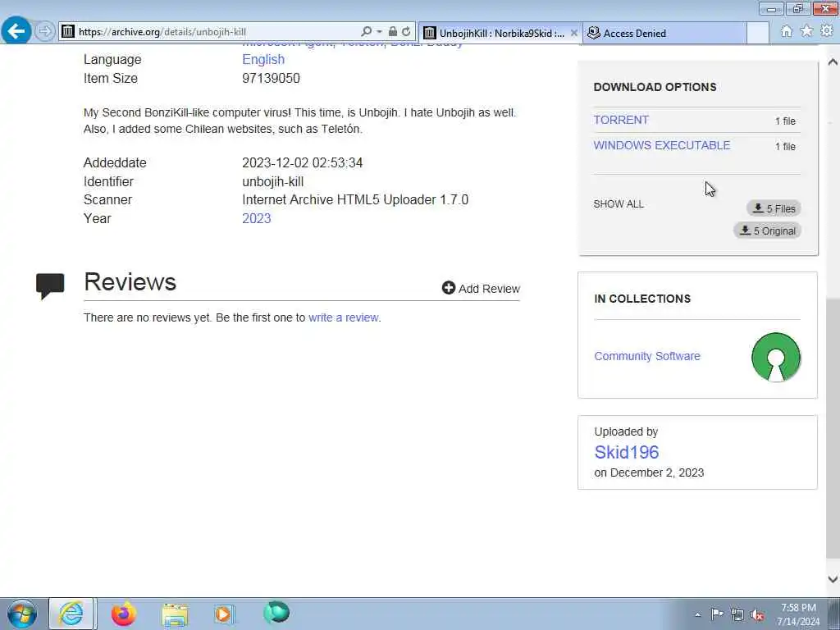
Task: Click the WINDOWS EXECUTABLE download link
Action: (662, 145)
